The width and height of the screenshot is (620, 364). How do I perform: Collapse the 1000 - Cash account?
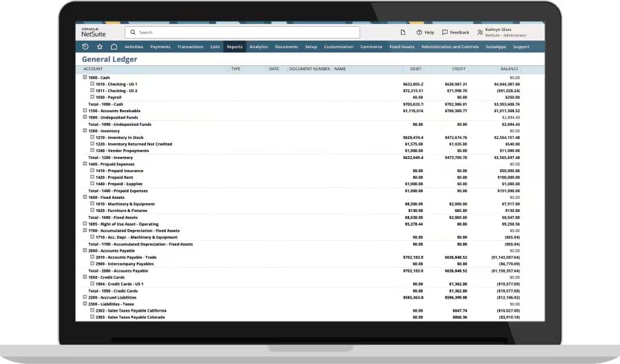coord(85,77)
